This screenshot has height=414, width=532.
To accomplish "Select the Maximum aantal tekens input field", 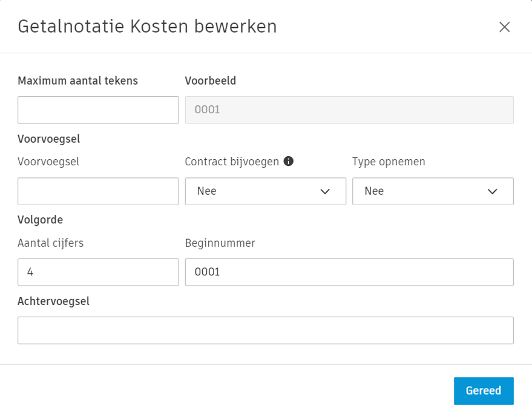I will [97, 110].
